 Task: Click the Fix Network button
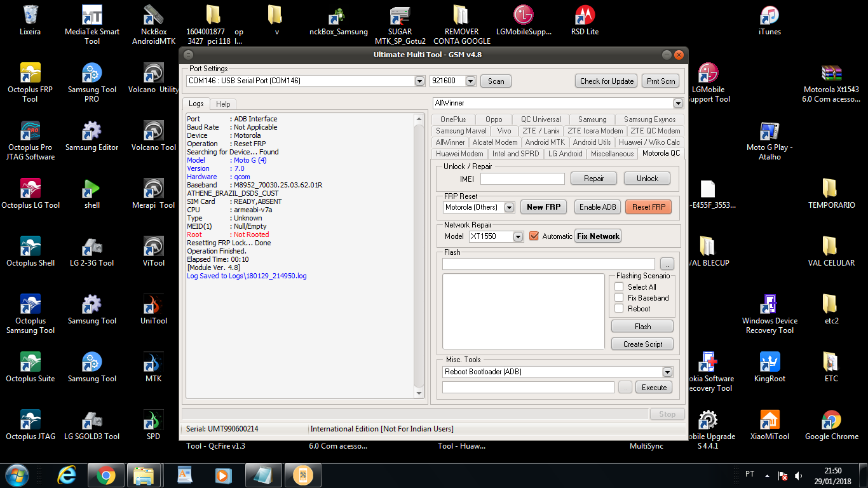tap(598, 236)
